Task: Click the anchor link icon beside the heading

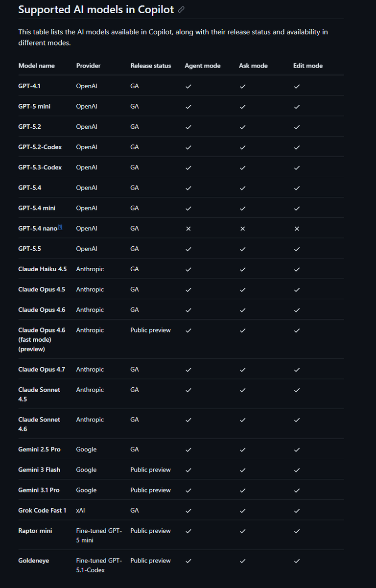Action: coord(181,10)
